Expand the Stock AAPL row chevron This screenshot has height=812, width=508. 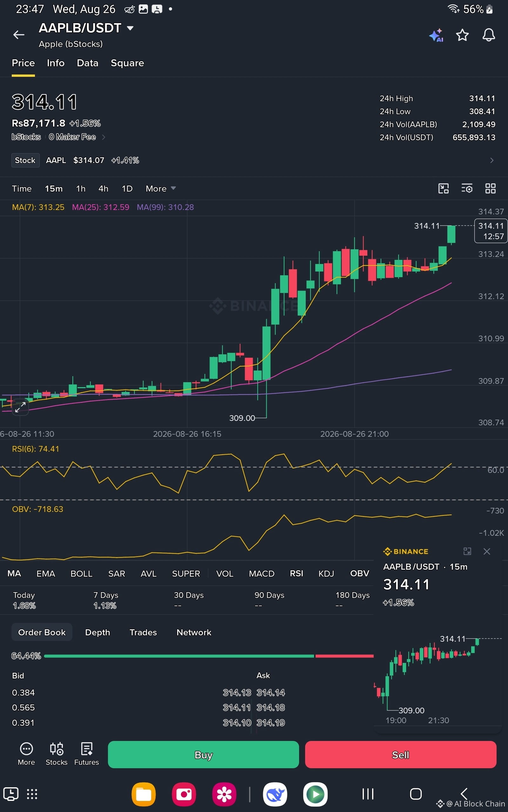pos(491,160)
